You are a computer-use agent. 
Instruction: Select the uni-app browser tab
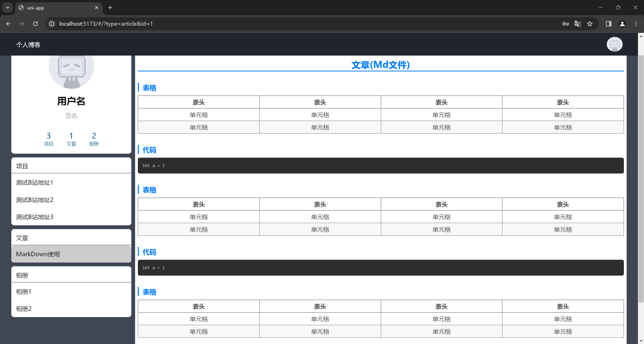59,8
